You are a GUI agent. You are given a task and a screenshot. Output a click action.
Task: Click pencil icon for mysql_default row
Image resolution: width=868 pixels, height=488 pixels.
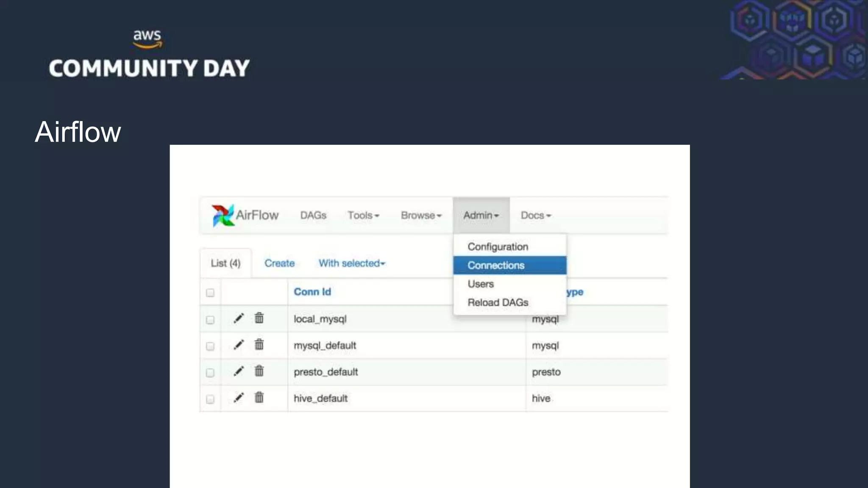pos(239,345)
